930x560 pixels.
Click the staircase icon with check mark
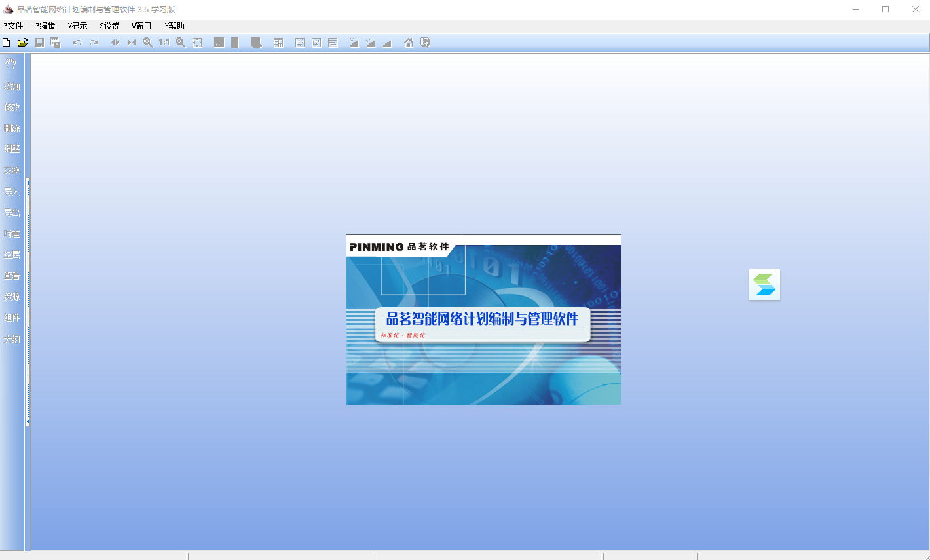point(371,43)
